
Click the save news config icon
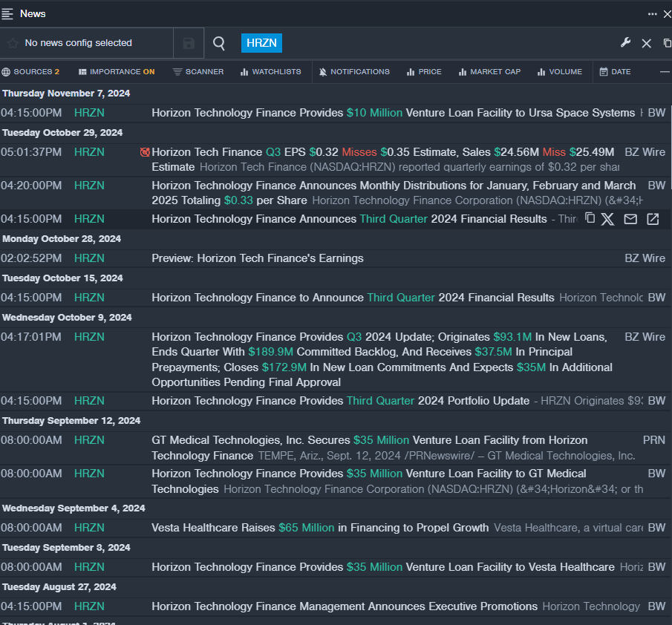tap(189, 44)
